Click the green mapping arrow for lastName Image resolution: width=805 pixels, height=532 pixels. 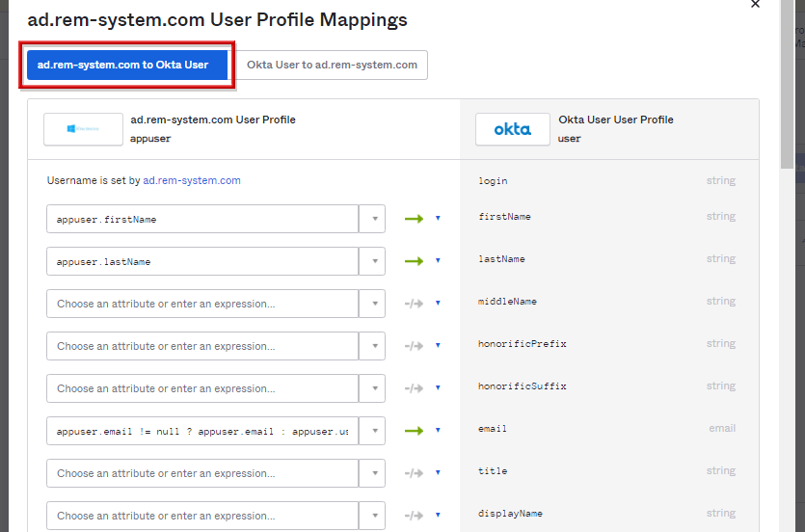[414, 261]
